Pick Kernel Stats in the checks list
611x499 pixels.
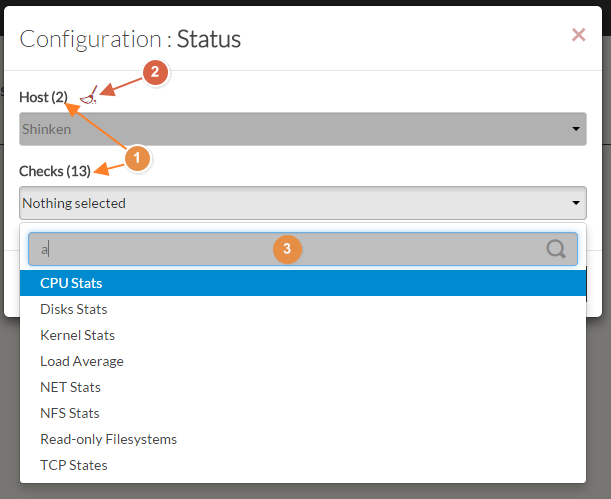[77, 335]
